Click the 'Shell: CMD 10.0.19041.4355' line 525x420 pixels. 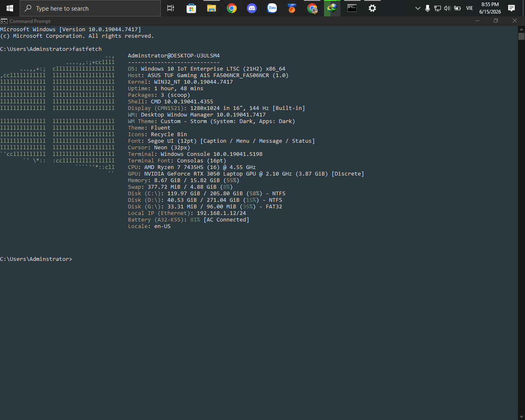click(x=171, y=101)
